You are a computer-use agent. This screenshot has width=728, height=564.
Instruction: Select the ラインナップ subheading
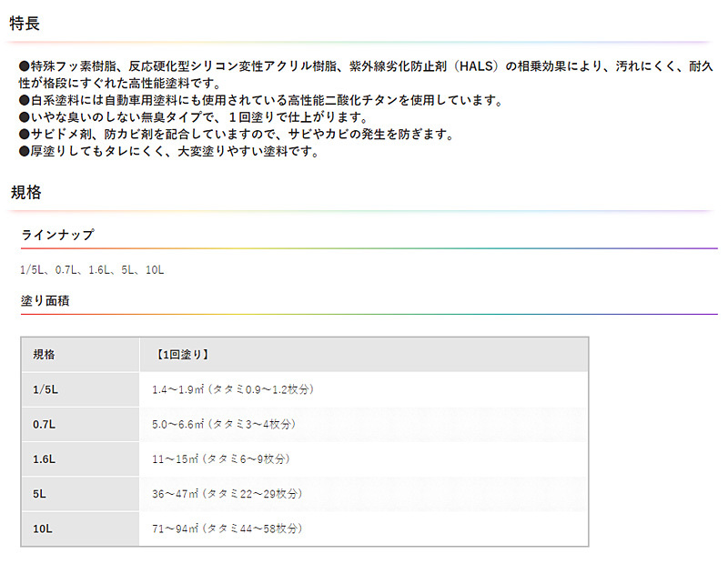click(x=57, y=235)
